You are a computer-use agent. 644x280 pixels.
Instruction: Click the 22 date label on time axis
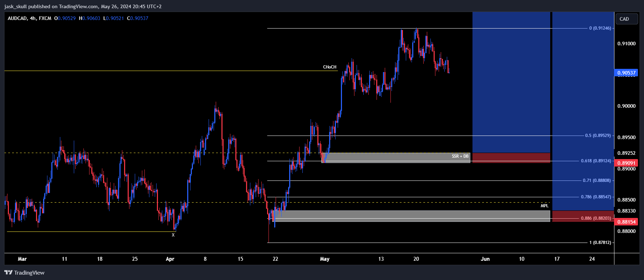(x=275, y=259)
